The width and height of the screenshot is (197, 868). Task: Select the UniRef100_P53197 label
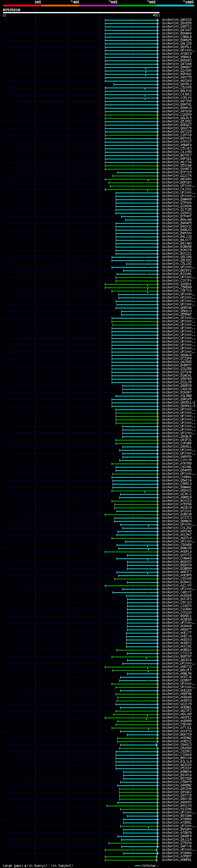click(x=177, y=768)
